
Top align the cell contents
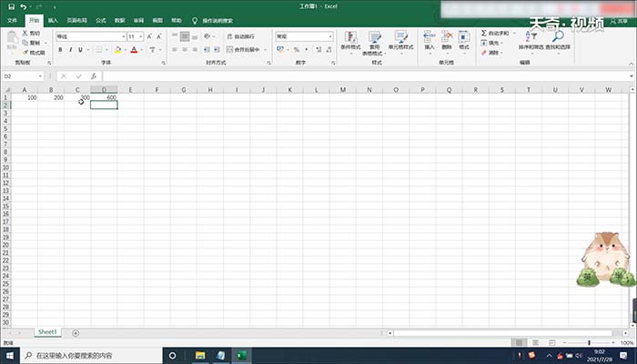(175, 36)
